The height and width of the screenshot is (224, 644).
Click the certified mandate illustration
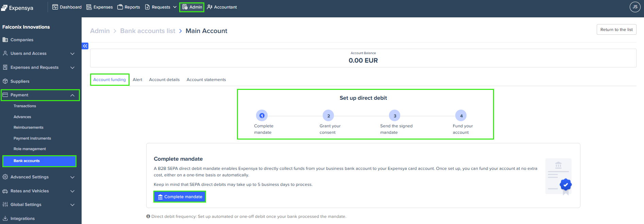(558, 177)
